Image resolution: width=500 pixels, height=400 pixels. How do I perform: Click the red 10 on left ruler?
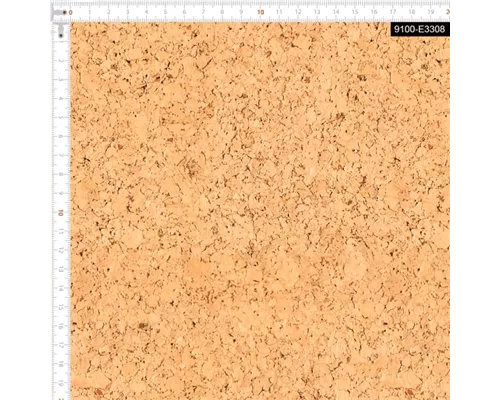(61, 212)
